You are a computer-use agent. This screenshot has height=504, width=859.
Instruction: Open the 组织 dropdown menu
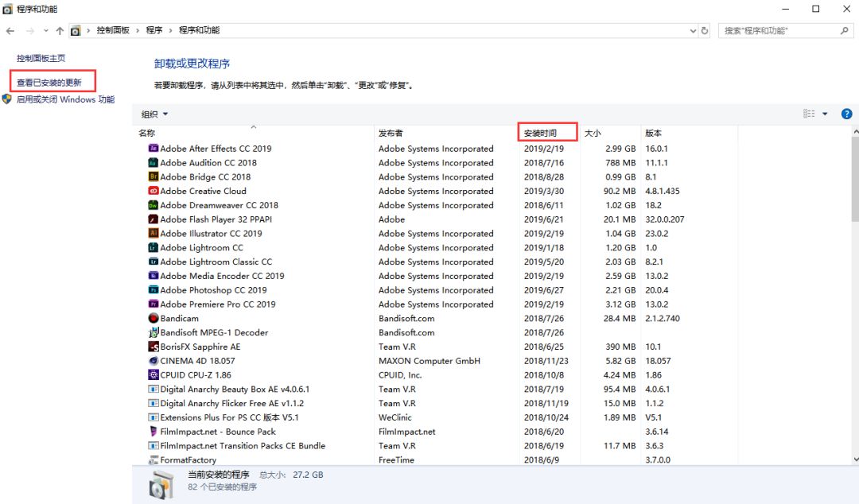pyautogui.click(x=154, y=114)
